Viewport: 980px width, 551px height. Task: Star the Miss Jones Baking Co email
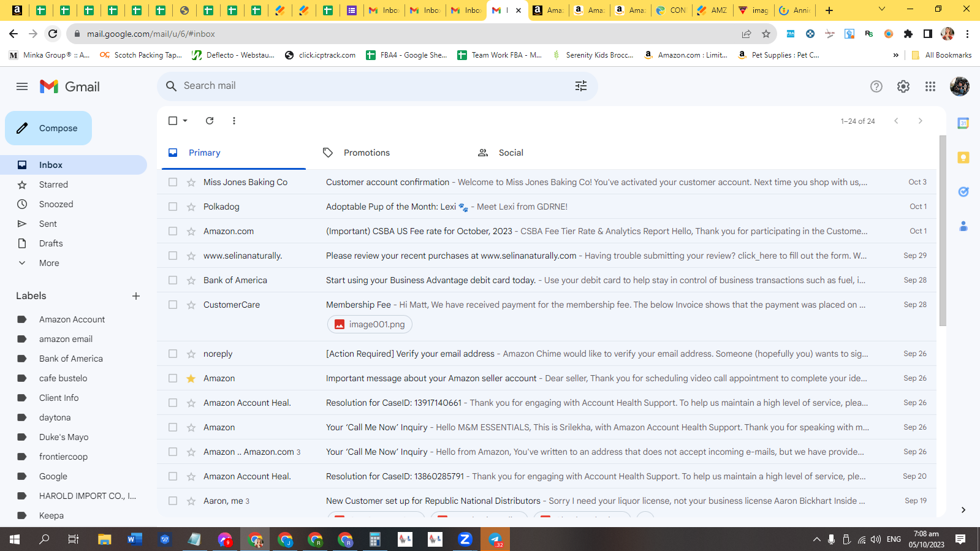tap(191, 182)
